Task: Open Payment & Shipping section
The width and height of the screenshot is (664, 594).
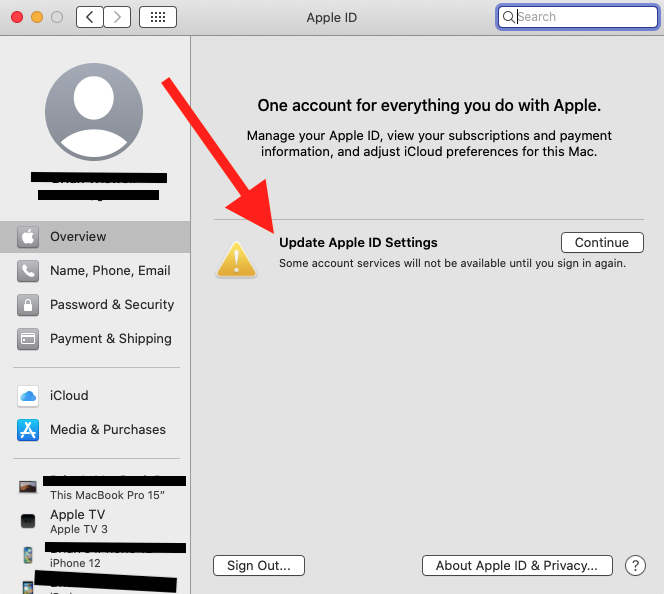Action: coord(95,339)
